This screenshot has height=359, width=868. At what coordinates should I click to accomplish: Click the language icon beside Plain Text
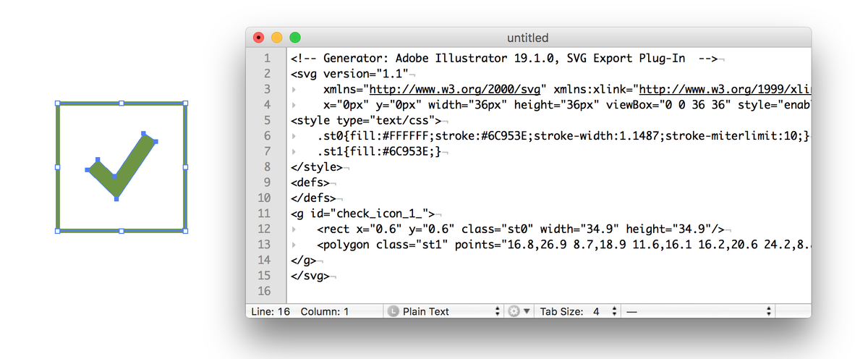pos(393,311)
